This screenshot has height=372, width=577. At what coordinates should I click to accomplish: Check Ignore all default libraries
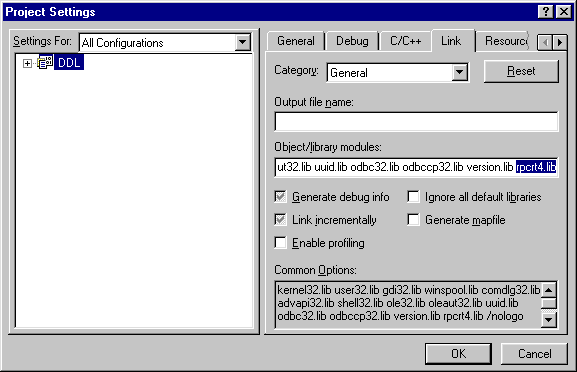pos(414,197)
